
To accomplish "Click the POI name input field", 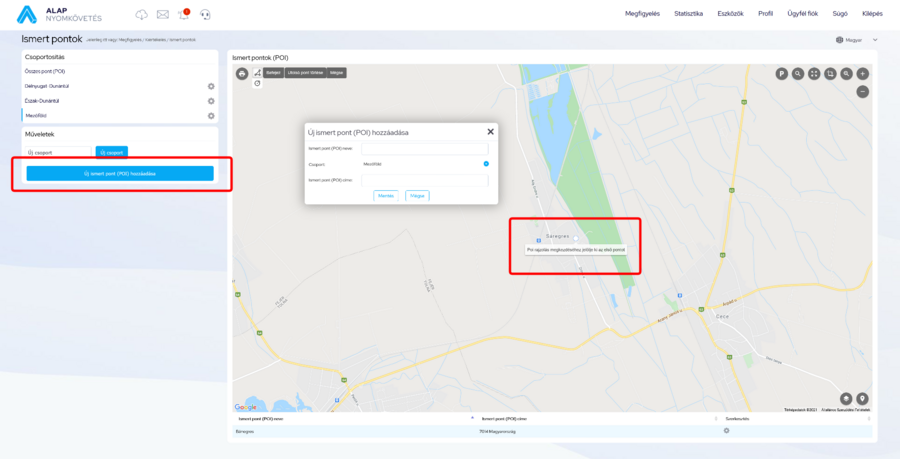I will (x=425, y=147).
